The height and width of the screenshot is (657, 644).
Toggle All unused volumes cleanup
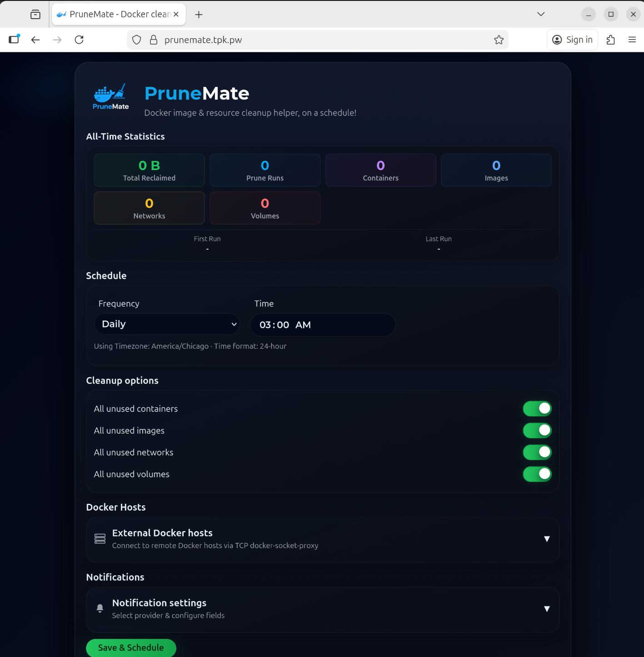point(537,474)
